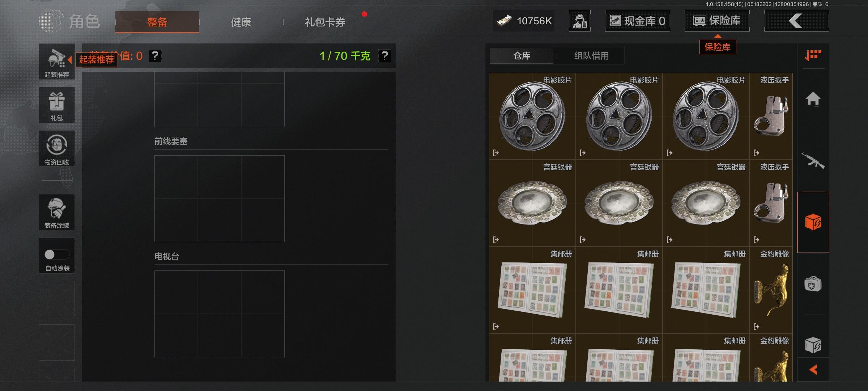Screen dimensions: 868x391
Task: Open the 礼包 gift box icon
Action: coord(57,105)
